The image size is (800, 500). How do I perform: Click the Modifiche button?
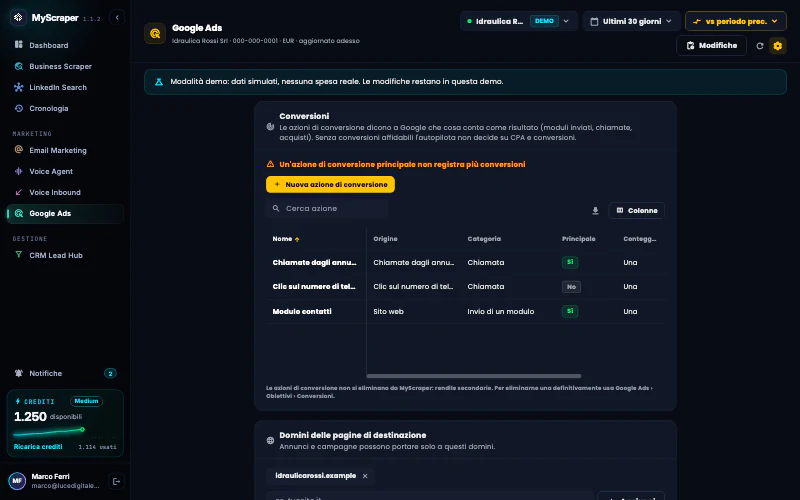pyautogui.click(x=711, y=45)
